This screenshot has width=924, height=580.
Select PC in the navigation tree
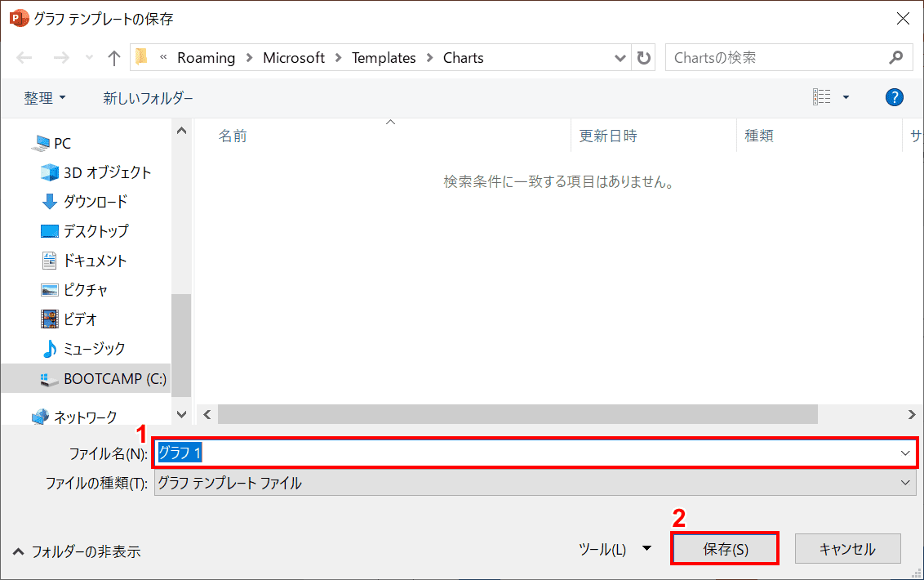pos(52,144)
